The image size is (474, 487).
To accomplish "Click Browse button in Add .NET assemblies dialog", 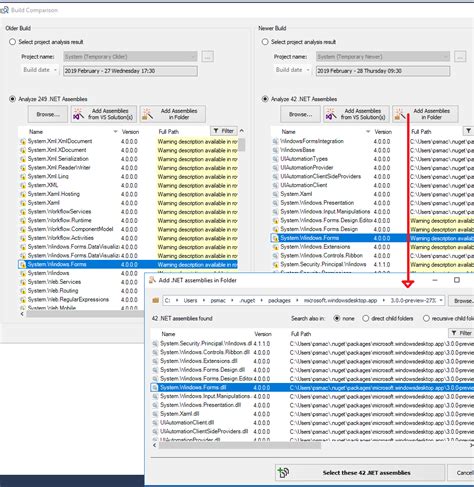I will (x=462, y=301).
